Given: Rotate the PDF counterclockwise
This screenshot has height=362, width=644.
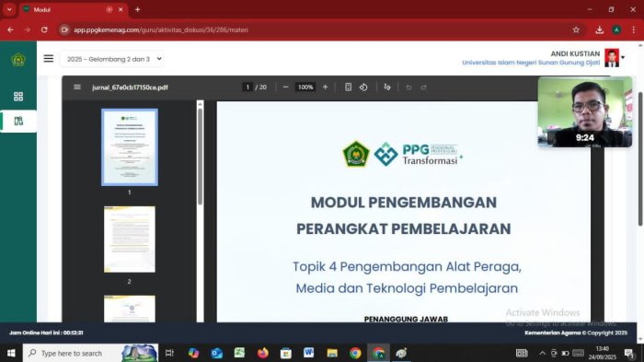Looking at the screenshot, I should click(x=363, y=87).
